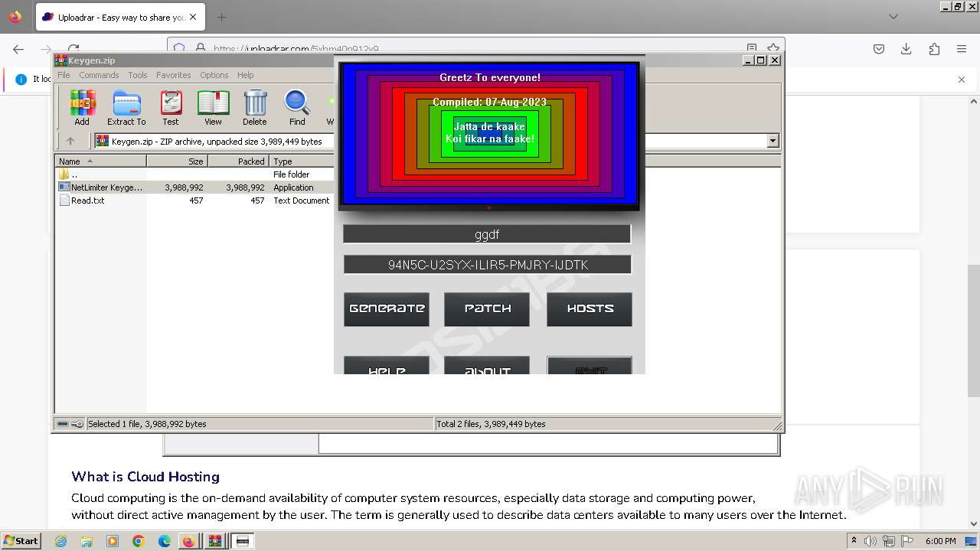This screenshot has height=551, width=980.
Task: Open Google Chrome from the taskbar
Action: [x=139, y=541]
